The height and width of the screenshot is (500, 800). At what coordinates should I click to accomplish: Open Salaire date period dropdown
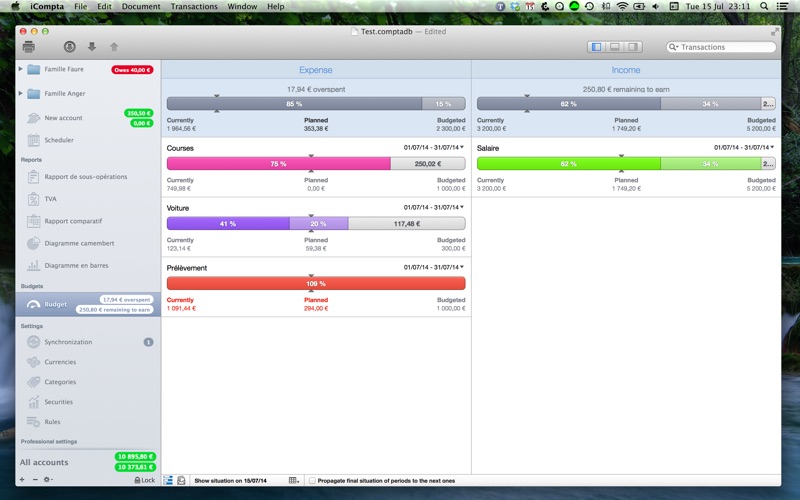pos(744,147)
